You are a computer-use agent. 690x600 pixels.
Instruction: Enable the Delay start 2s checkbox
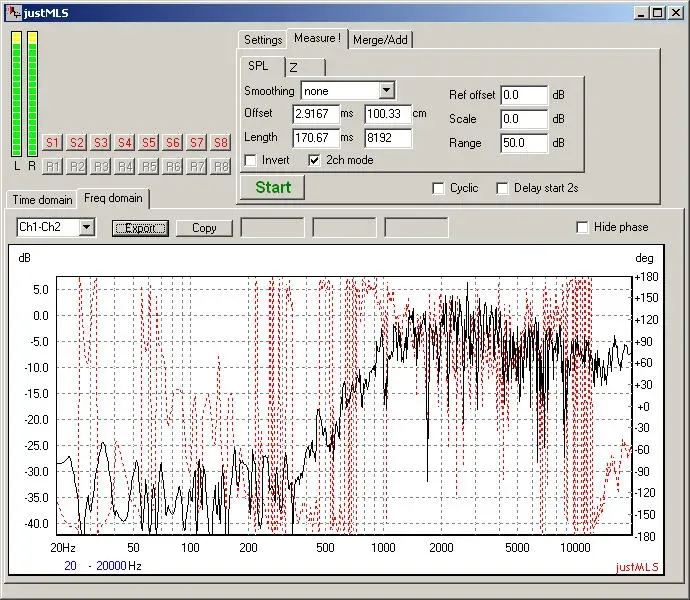(x=502, y=188)
